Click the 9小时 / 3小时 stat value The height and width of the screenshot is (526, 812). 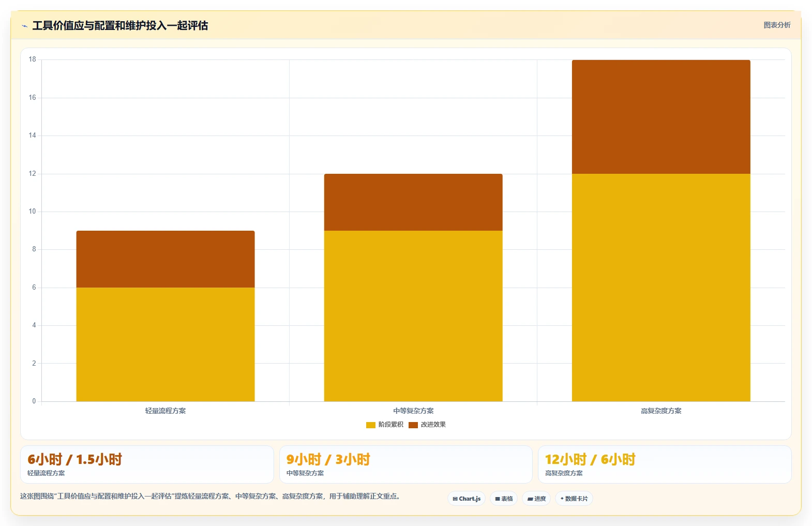point(328,459)
